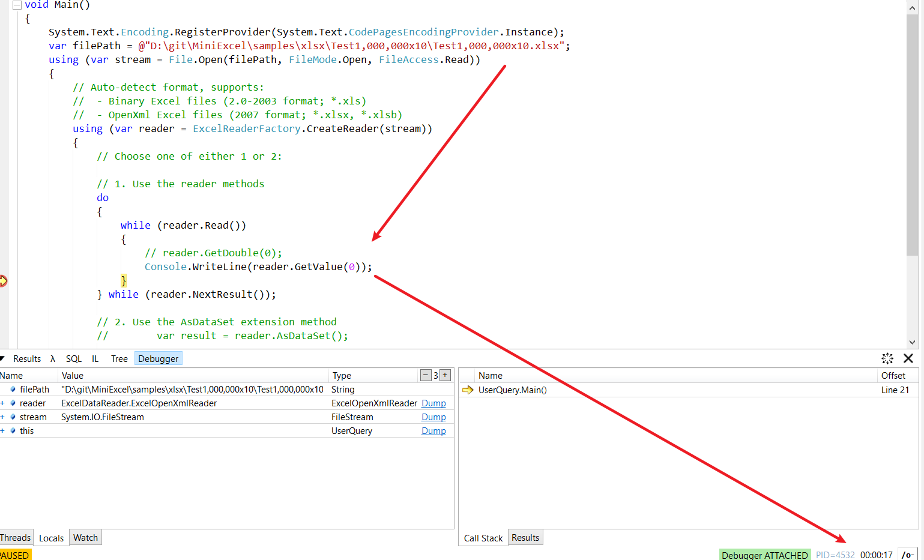
Task: Expand the reader variable in Locals
Action: tap(4, 403)
